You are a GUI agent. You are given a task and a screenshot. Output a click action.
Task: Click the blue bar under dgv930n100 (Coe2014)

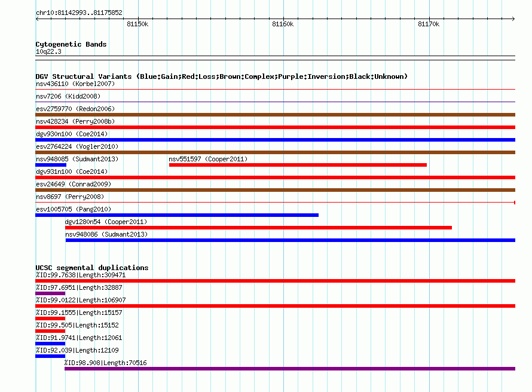(275, 140)
